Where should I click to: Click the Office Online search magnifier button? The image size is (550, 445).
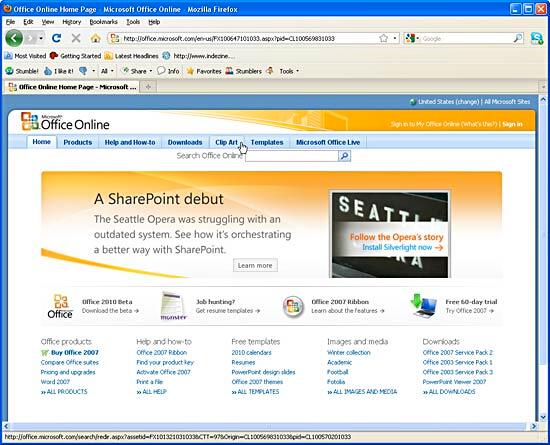(344, 156)
